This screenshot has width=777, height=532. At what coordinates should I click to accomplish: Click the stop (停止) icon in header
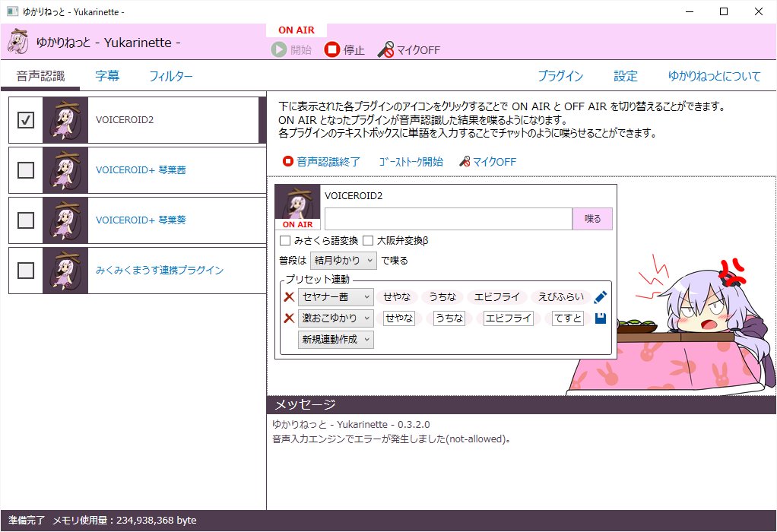coord(332,49)
